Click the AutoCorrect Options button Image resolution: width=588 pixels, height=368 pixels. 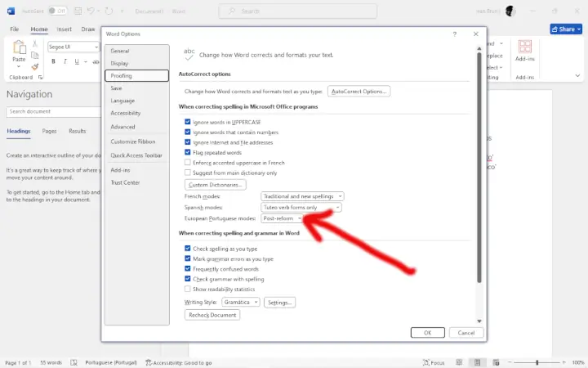pos(359,92)
